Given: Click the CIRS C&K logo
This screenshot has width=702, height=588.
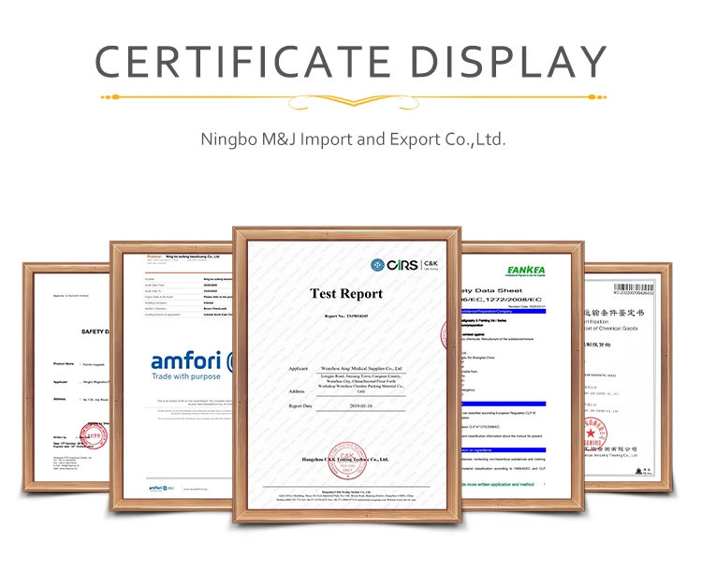Looking at the screenshot, I should (x=404, y=265).
